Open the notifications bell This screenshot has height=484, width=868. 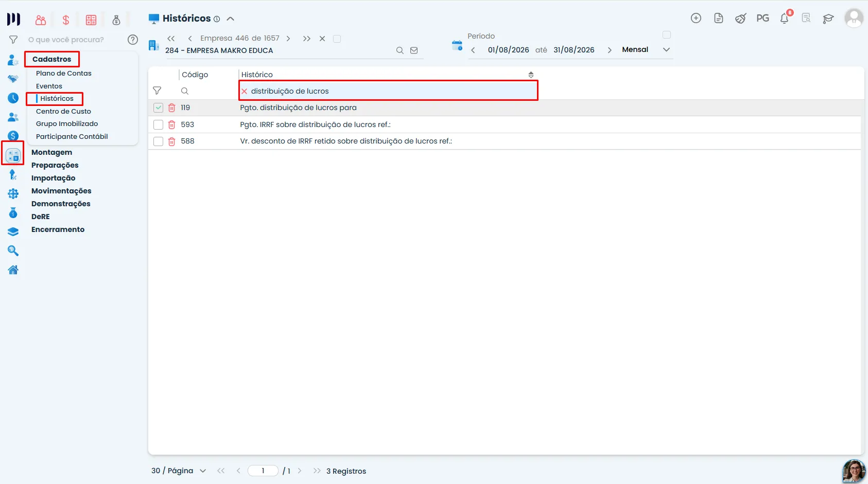click(x=785, y=19)
